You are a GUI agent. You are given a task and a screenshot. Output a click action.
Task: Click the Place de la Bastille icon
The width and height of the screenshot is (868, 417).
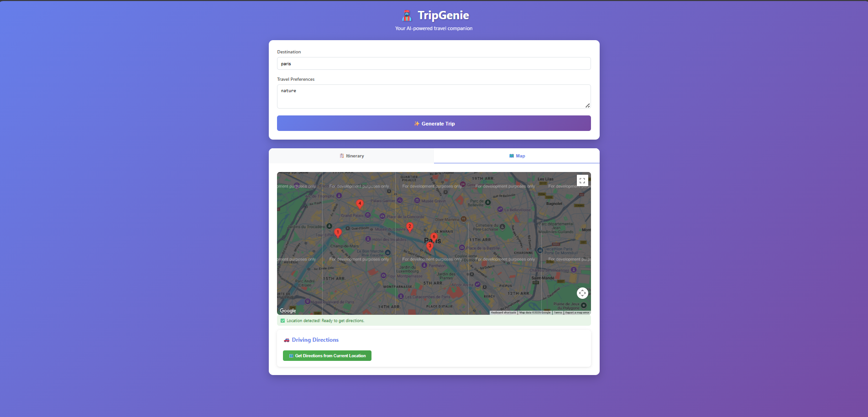tap(462, 248)
